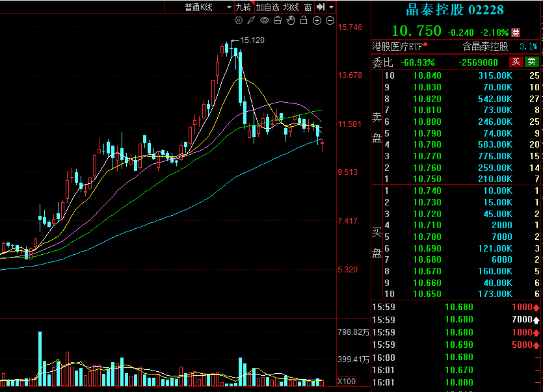Viewport: 543px width, 392px height.
Task: Click 加自选 to add to watchlist
Action: click(267, 7)
